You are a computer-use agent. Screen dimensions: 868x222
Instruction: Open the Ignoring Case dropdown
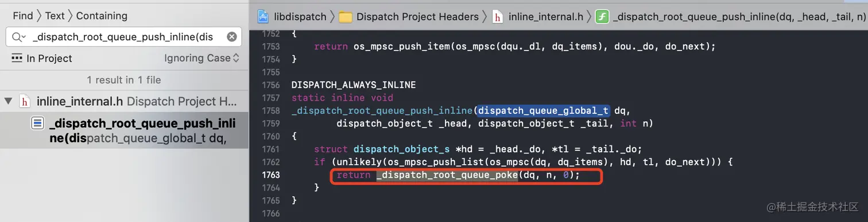201,58
